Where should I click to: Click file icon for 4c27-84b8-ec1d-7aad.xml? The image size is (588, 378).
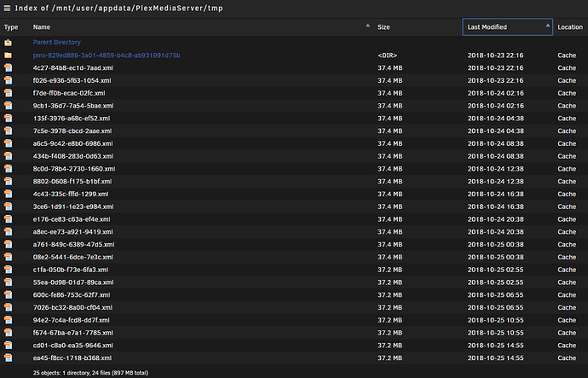[x=8, y=68]
